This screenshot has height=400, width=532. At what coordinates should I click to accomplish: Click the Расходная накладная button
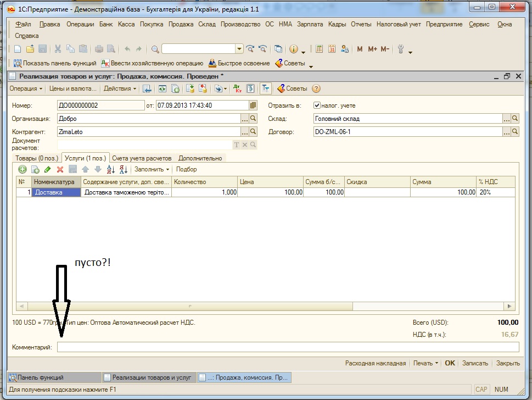click(x=376, y=363)
